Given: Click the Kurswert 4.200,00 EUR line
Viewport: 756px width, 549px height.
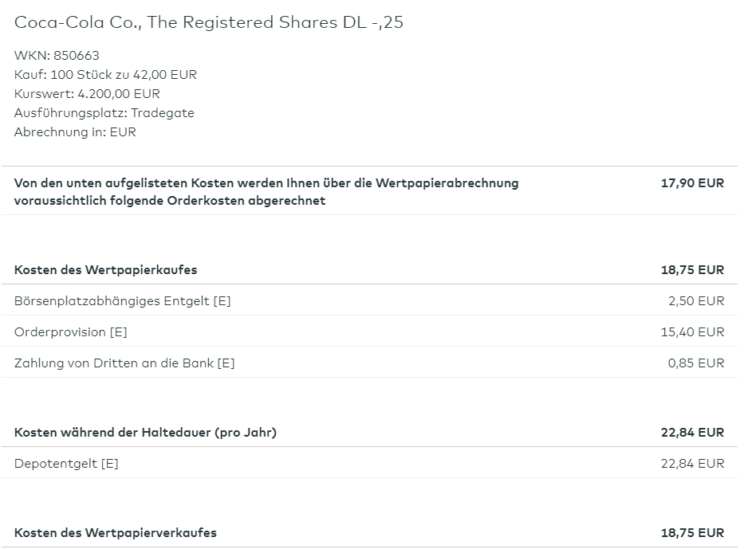Looking at the screenshot, I should point(87,94).
